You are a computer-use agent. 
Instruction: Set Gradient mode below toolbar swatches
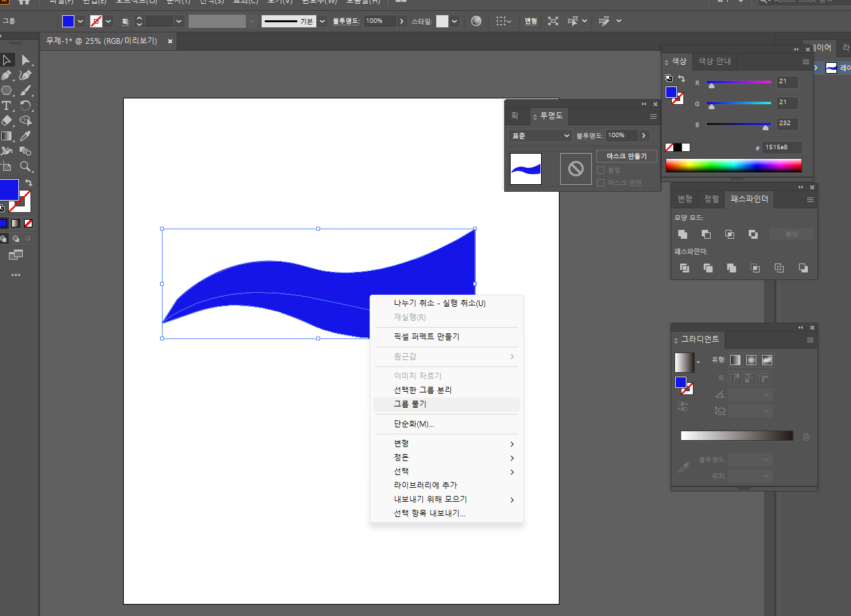(16, 223)
